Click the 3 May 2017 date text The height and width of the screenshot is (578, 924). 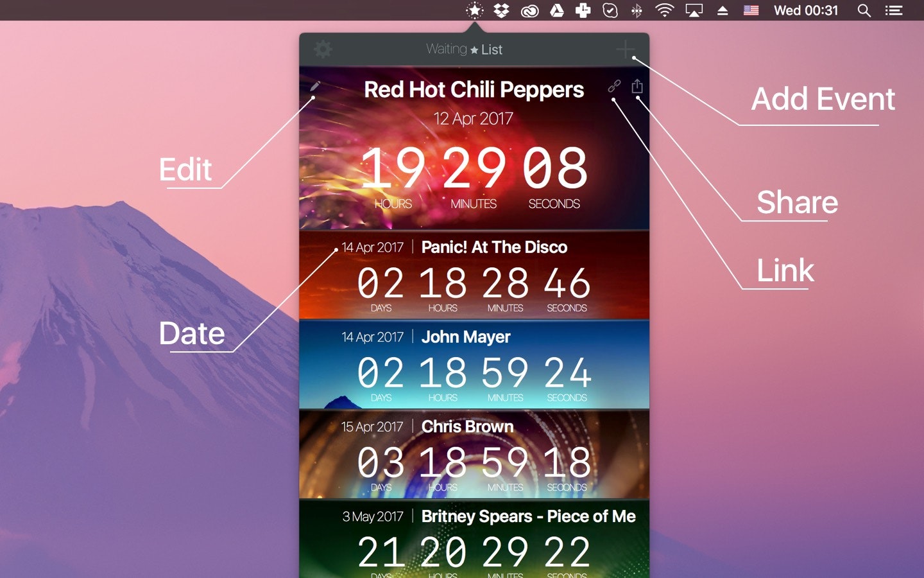pyautogui.click(x=373, y=517)
